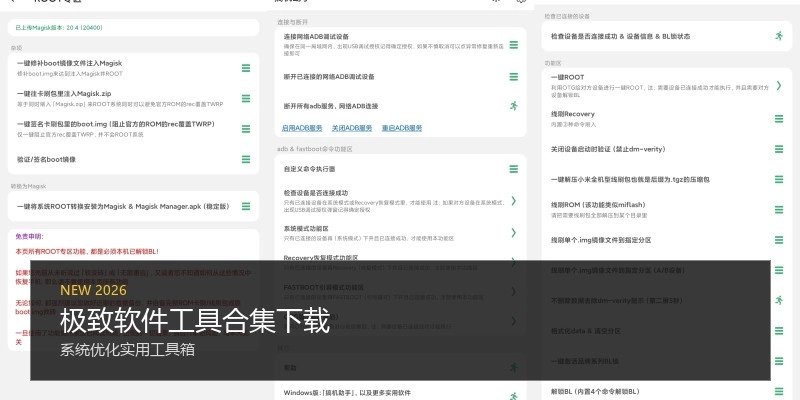800x400 pixels.
Task: Open menu for 线刷单个.img镜像文件到指定分区
Action: (779, 240)
